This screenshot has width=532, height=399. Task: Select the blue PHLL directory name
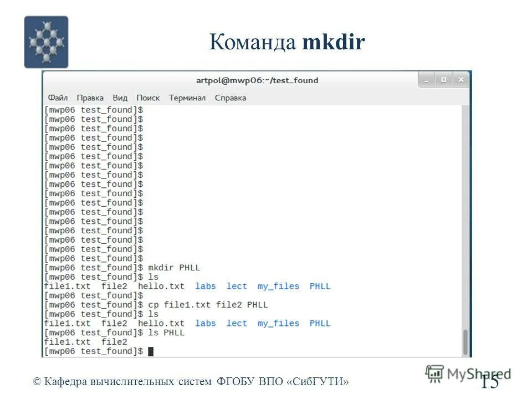coord(320,286)
